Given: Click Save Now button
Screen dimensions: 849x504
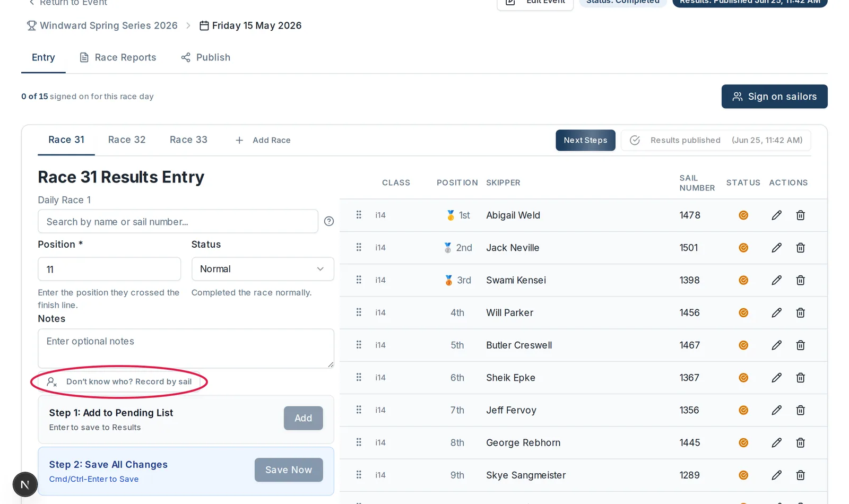Looking at the screenshot, I should (x=289, y=470).
